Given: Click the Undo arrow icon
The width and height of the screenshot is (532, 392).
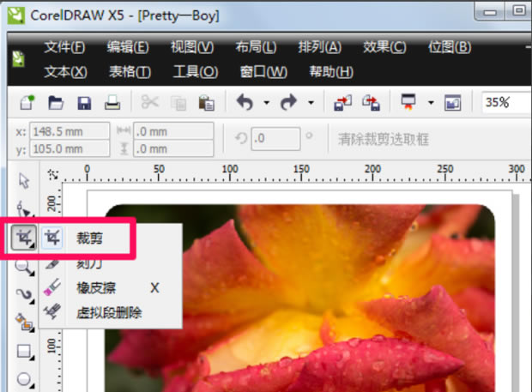Looking at the screenshot, I should [245, 102].
